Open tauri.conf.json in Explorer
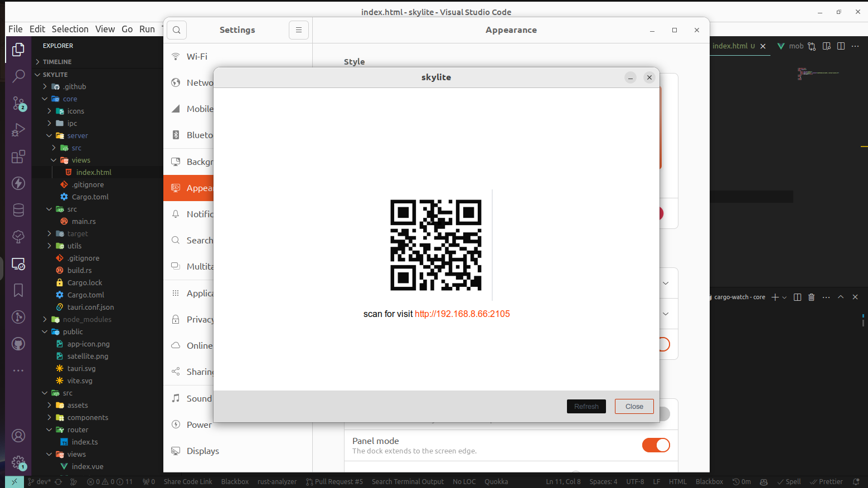The width and height of the screenshot is (868, 488). (x=90, y=308)
